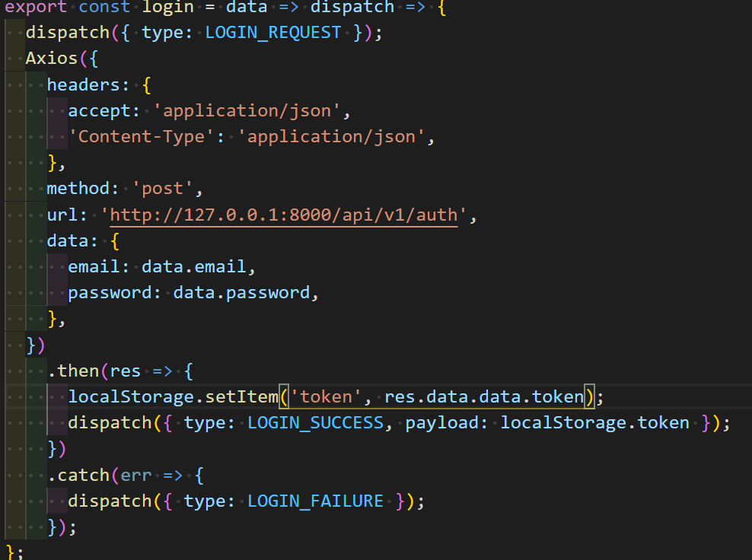
Task: Click 'localStorage.token' in dispatch payload
Action: (594, 423)
